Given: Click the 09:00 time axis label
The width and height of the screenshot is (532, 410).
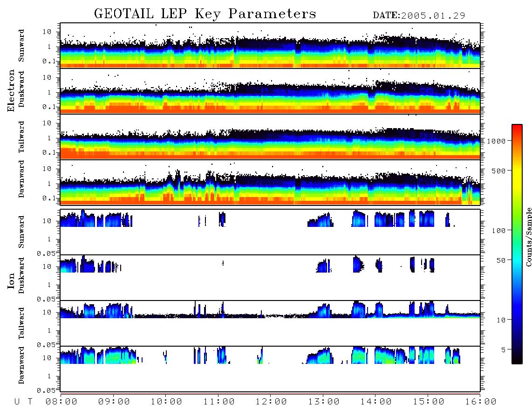Looking at the screenshot, I should [x=114, y=402].
